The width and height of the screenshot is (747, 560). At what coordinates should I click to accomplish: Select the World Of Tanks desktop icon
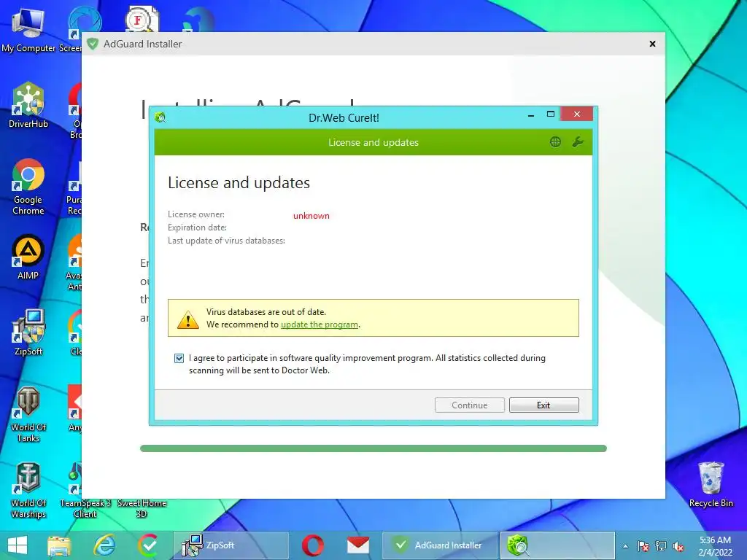click(28, 414)
